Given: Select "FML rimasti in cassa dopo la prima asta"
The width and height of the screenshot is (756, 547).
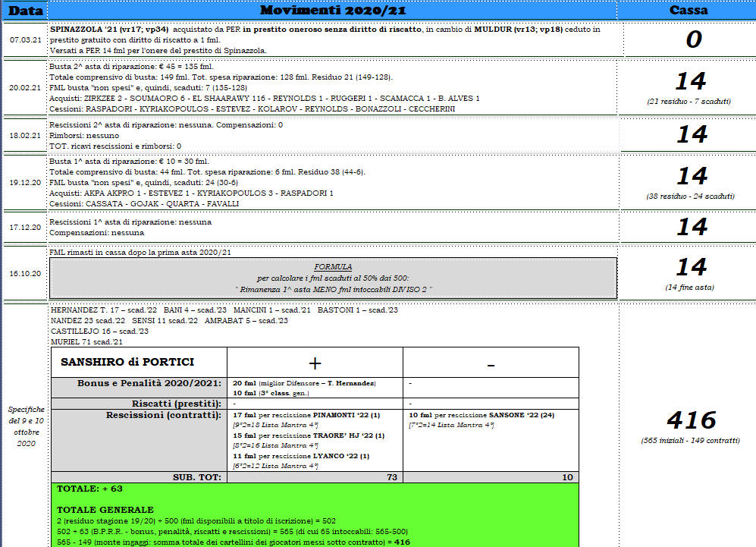Looking at the screenshot, I should 140,253.
